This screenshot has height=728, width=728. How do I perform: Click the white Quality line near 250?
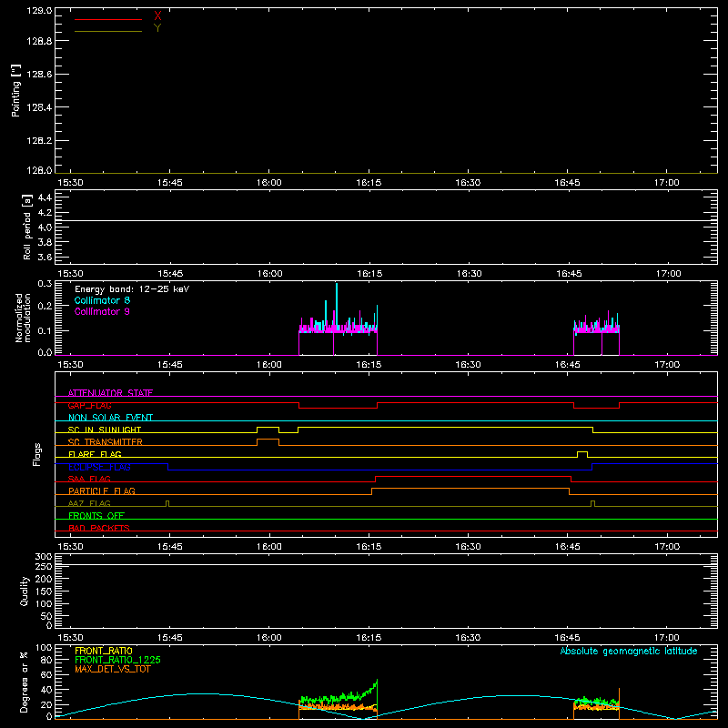pyautogui.click(x=386, y=565)
